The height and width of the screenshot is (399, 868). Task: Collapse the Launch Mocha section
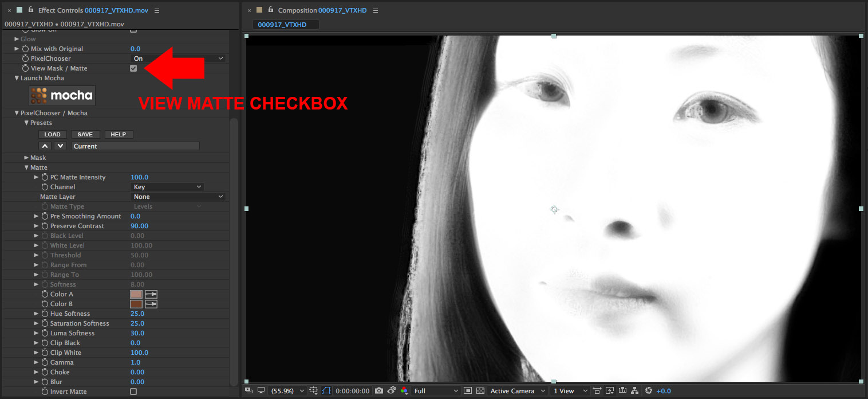coord(17,78)
